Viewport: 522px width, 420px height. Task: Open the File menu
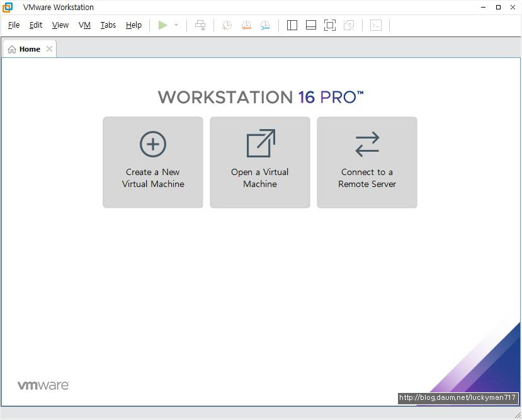[14, 25]
